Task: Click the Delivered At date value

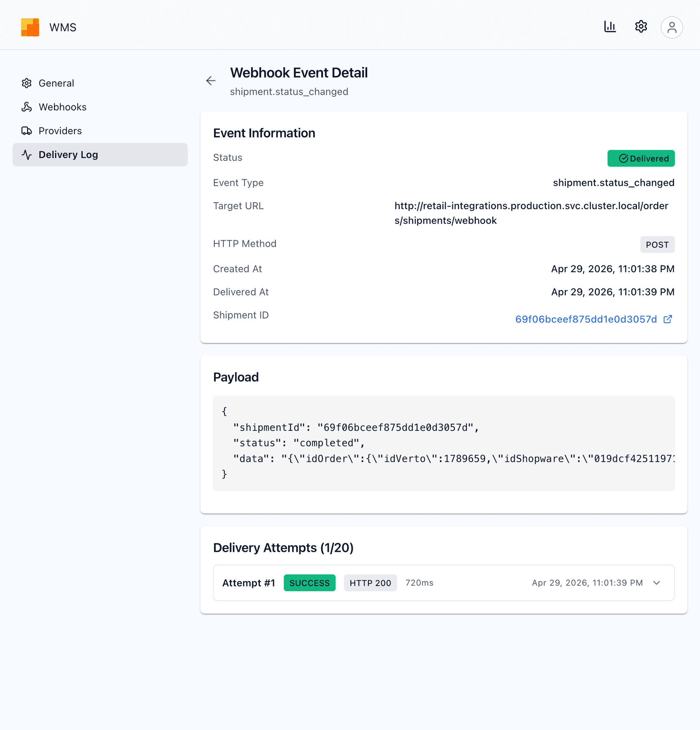Action: pos(612,292)
